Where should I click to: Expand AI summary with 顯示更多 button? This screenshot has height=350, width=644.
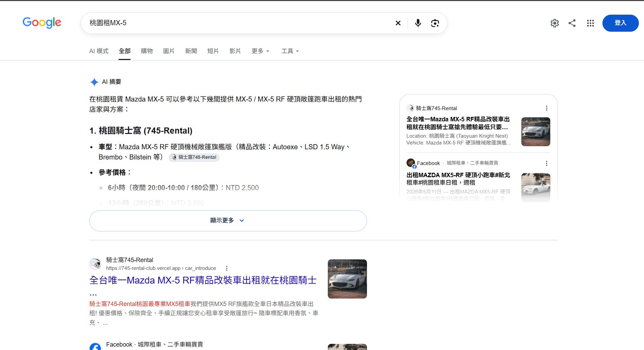[x=228, y=220]
